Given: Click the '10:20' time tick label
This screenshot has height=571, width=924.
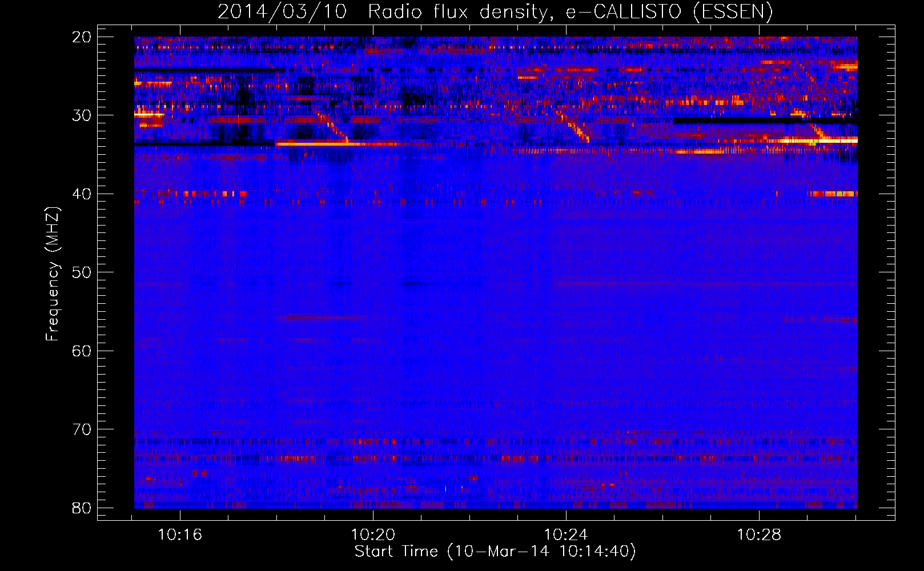Looking at the screenshot, I should [x=373, y=535].
